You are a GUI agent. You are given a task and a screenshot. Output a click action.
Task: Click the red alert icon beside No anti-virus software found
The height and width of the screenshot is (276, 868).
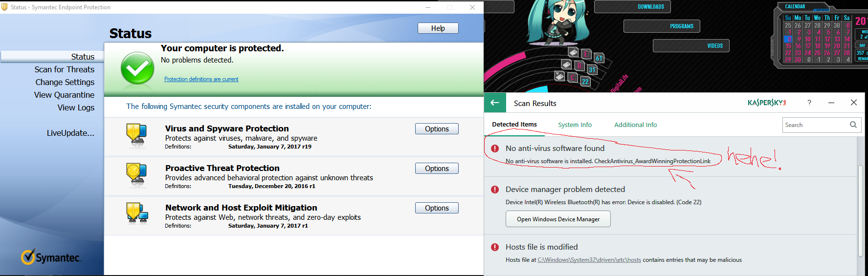tap(495, 149)
